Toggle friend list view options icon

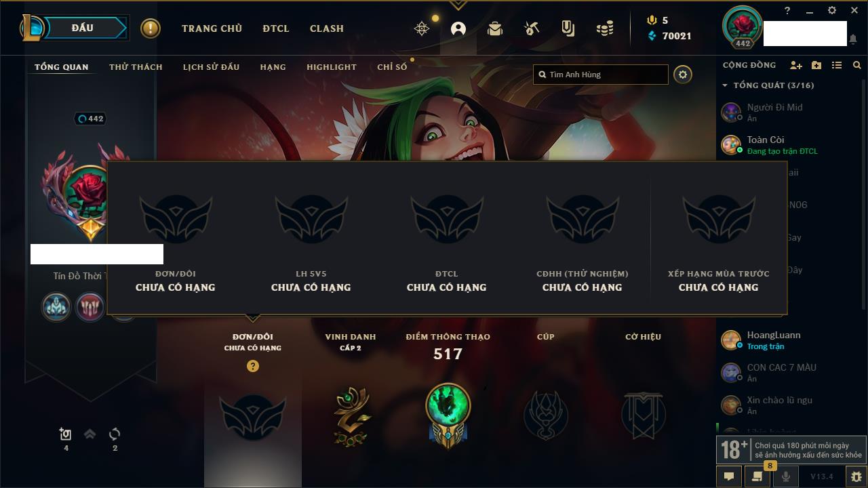click(x=837, y=65)
